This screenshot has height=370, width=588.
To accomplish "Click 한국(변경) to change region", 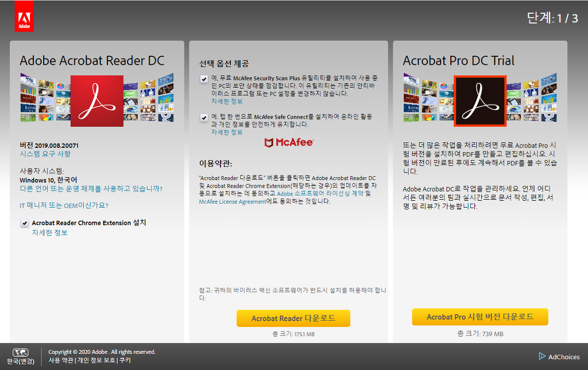I will pos(21,361).
